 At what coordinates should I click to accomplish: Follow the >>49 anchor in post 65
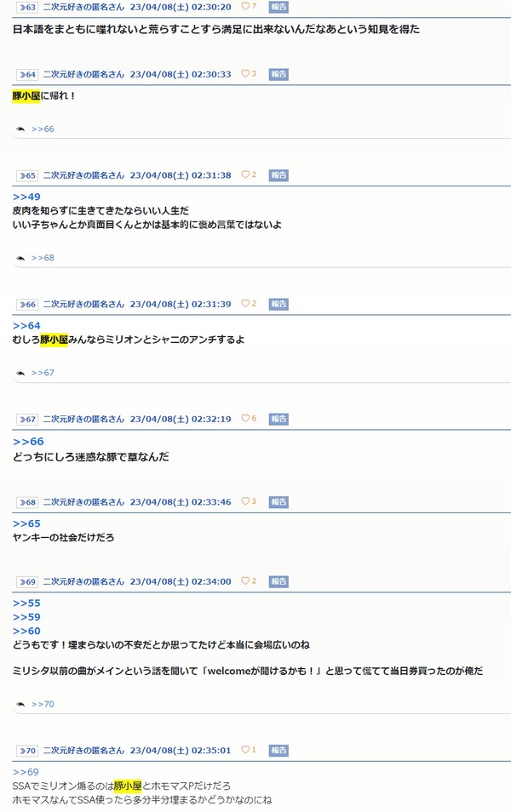[26, 197]
